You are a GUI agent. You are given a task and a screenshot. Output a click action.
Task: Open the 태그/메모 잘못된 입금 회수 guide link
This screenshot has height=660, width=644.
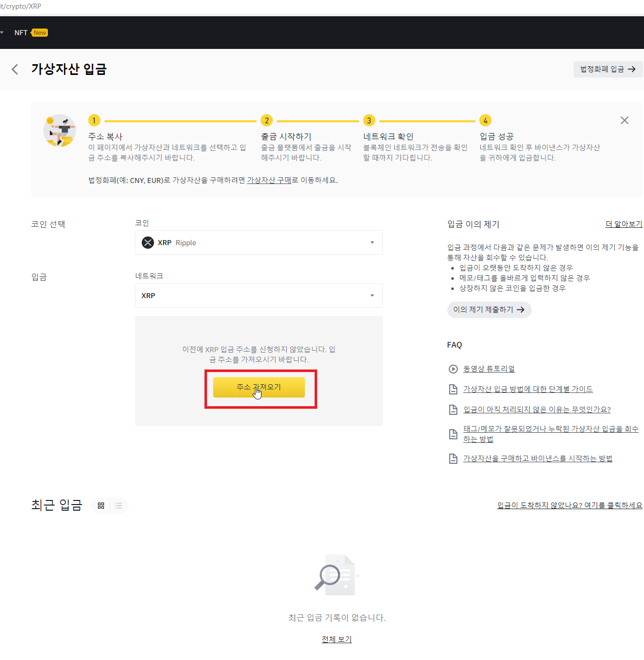point(551,434)
